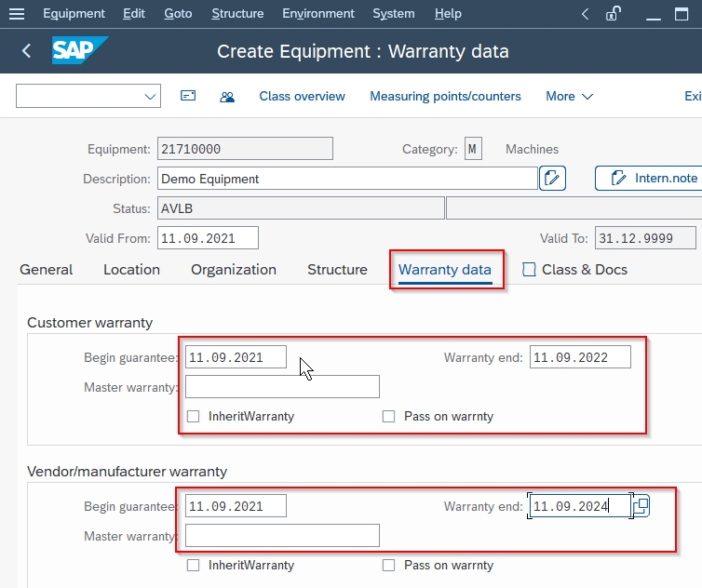Check Pass on warrnty under Vendor warranty
This screenshot has height=588, width=702.
(x=388, y=566)
